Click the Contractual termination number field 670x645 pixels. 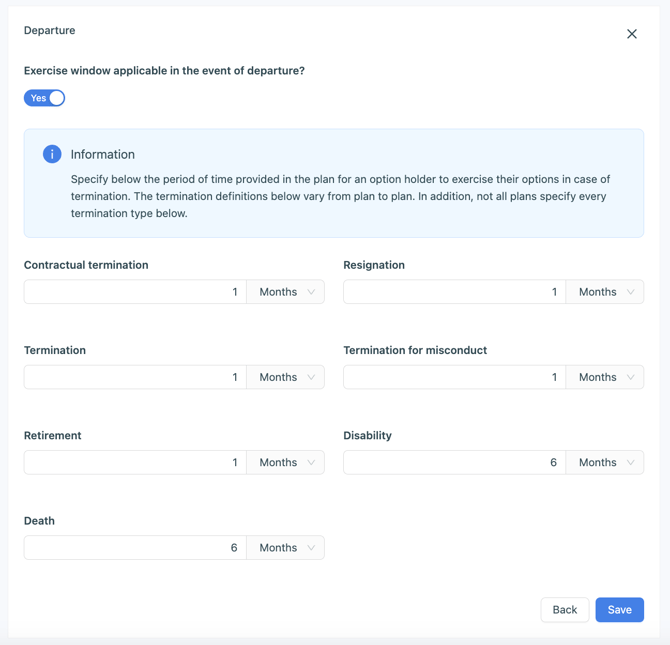click(x=135, y=292)
